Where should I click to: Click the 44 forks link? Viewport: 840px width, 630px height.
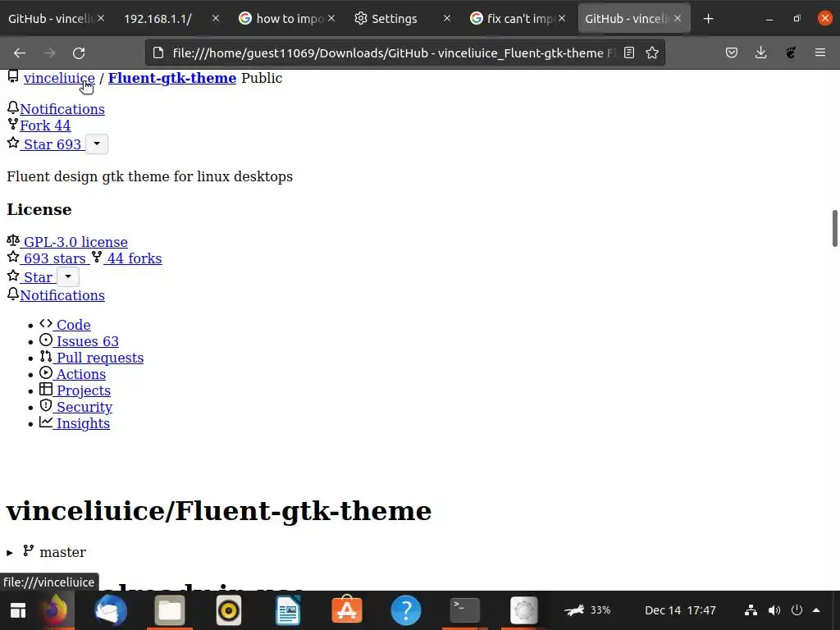(134, 258)
